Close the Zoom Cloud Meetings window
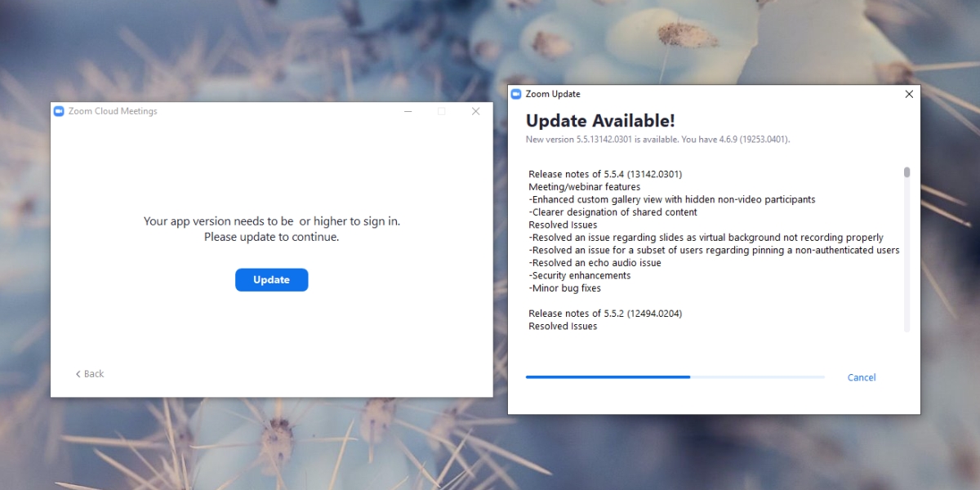Image resolution: width=980 pixels, height=490 pixels. click(x=475, y=111)
